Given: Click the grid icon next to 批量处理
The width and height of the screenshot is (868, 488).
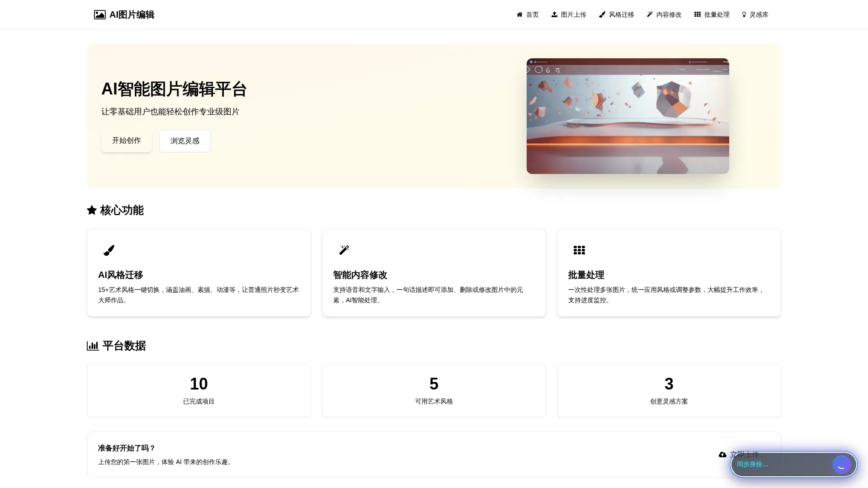Looking at the screenshot, I should [697, 14].
